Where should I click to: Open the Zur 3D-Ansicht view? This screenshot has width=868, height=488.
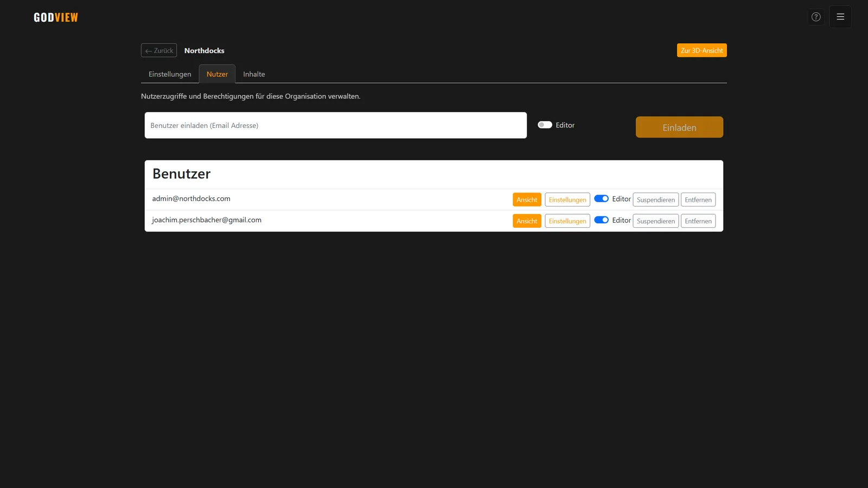[701, 50]
